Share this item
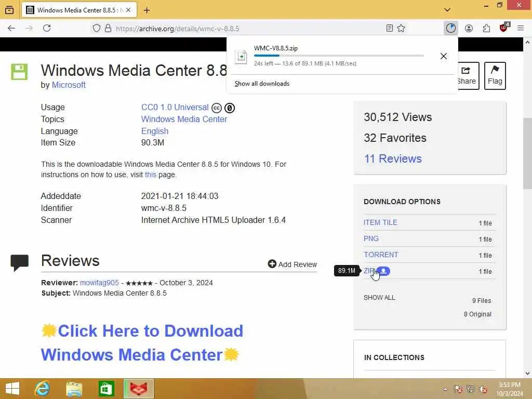The width and height of the screenshot is (532, 399). click(468, 76)
